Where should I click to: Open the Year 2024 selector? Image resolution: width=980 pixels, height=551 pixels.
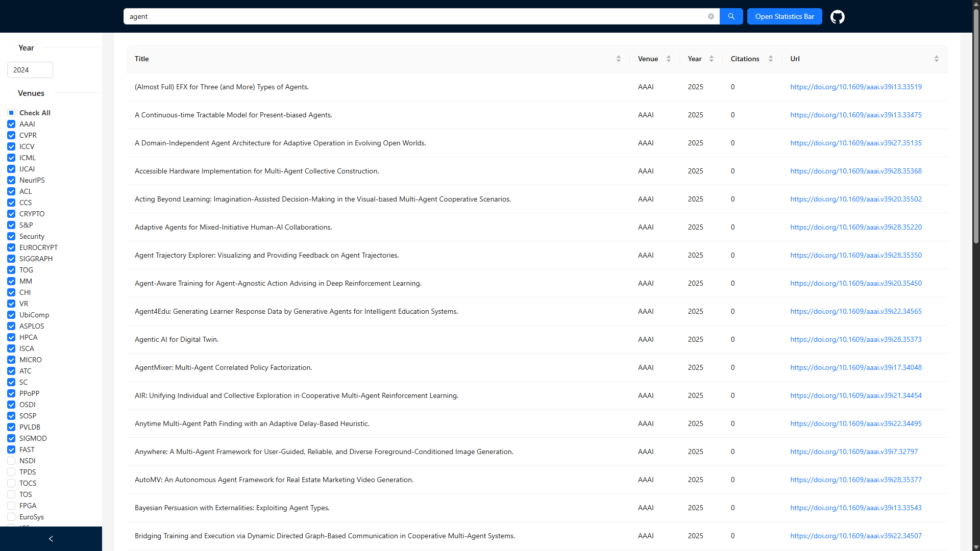30,70
